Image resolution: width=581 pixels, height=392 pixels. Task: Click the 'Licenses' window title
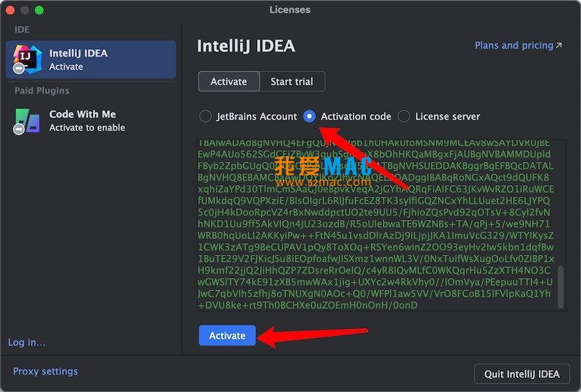[290, 9]
